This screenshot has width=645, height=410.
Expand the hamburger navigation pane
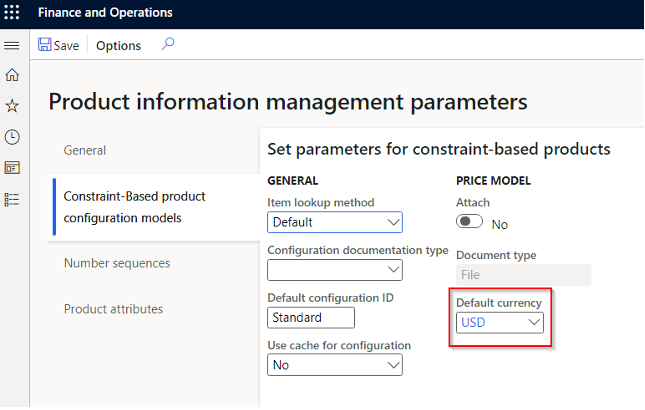[x=12, y=46]
